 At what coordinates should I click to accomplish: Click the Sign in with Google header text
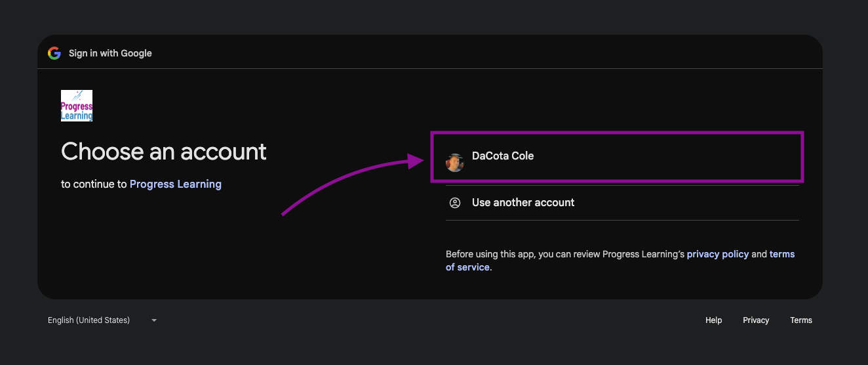pos(110,53)
